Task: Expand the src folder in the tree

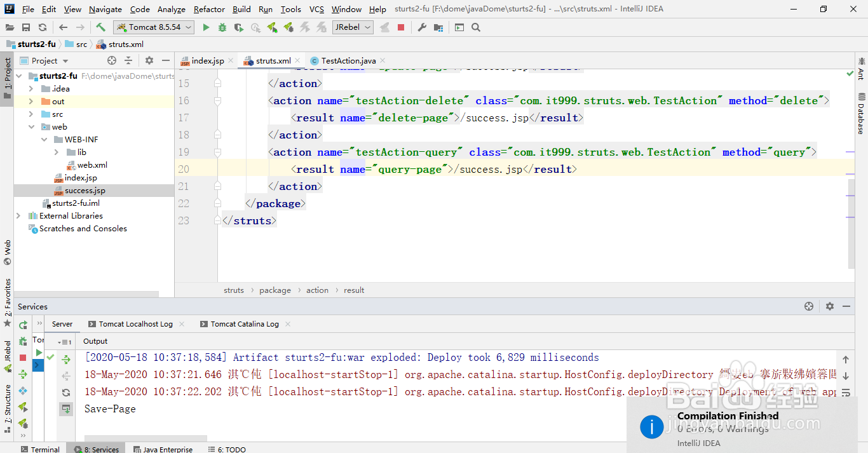Action: 31,114
